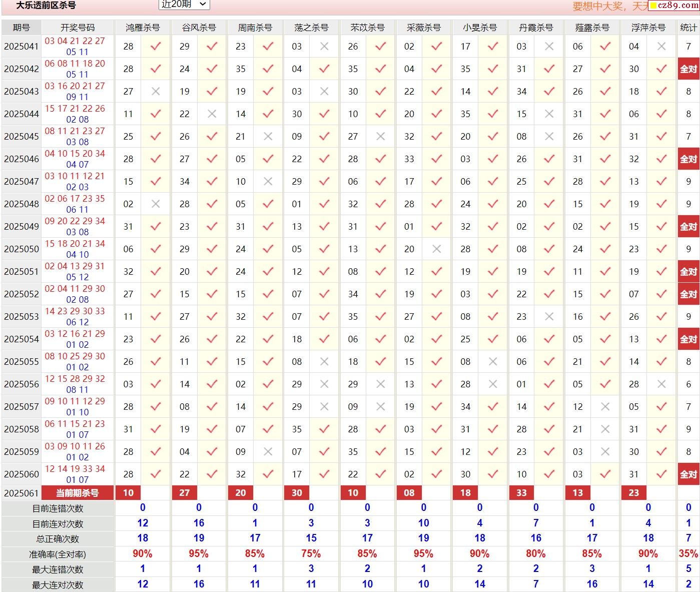This screenshot has height=592, width=700.
Task: Click the gray cross for 小旻 in row 2025055
Action: point(492,362)
